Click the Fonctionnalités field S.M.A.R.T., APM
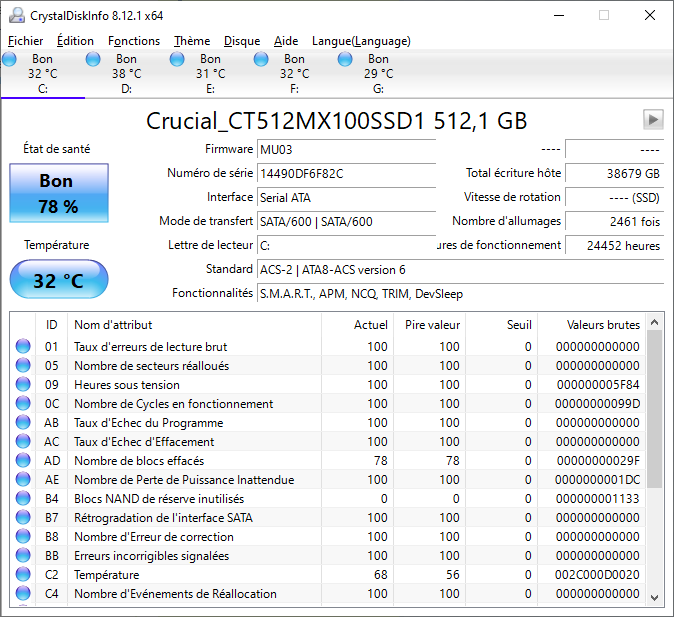 [x=460, y=294]
